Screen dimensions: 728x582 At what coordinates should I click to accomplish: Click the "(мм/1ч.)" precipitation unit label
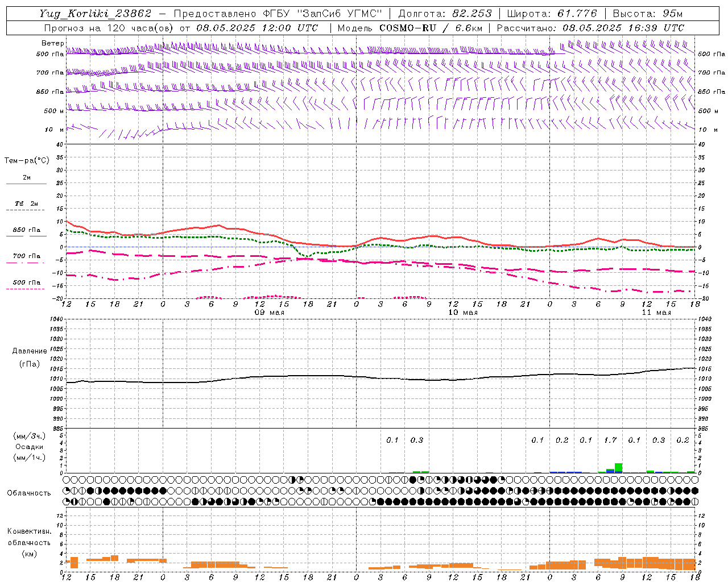(x=30, y=457)
